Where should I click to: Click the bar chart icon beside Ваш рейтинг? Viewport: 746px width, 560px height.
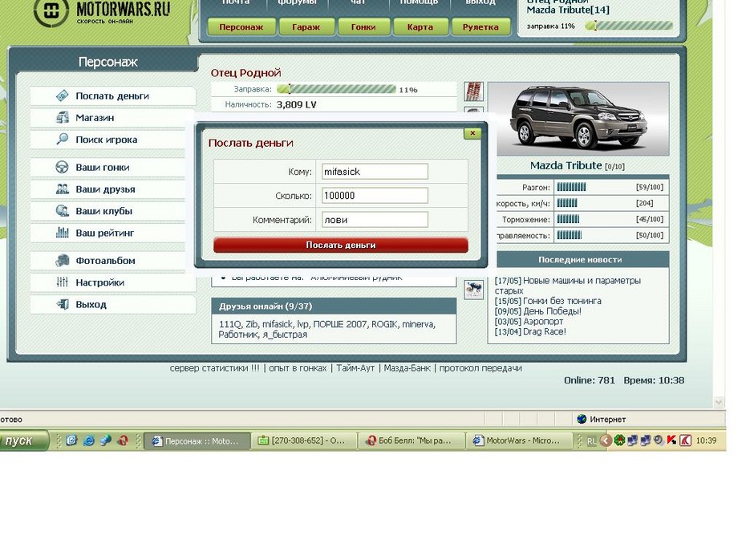(63, 233)
